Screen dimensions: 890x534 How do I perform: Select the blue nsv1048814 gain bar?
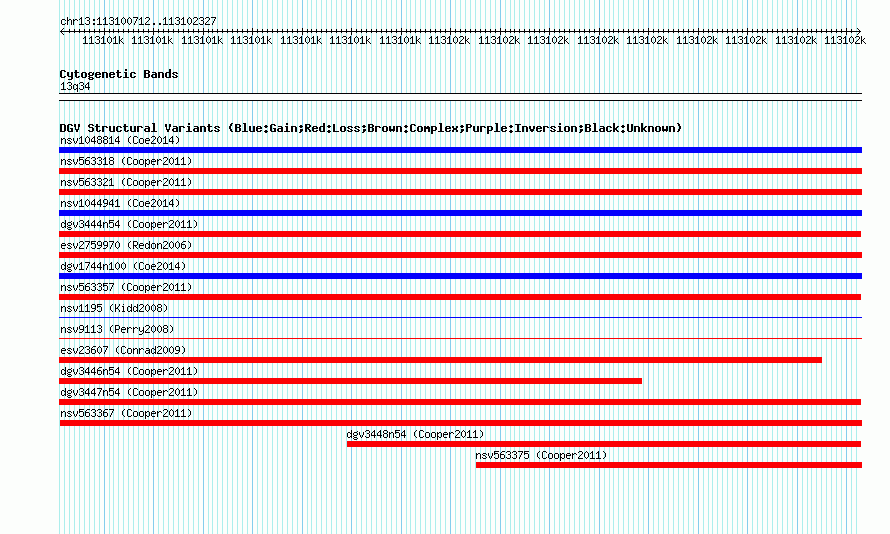460,150
